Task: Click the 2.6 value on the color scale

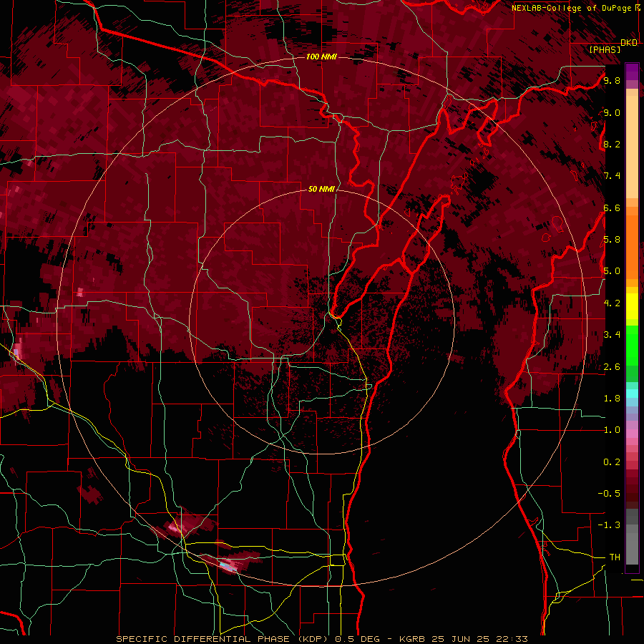Action: (612, 367)
